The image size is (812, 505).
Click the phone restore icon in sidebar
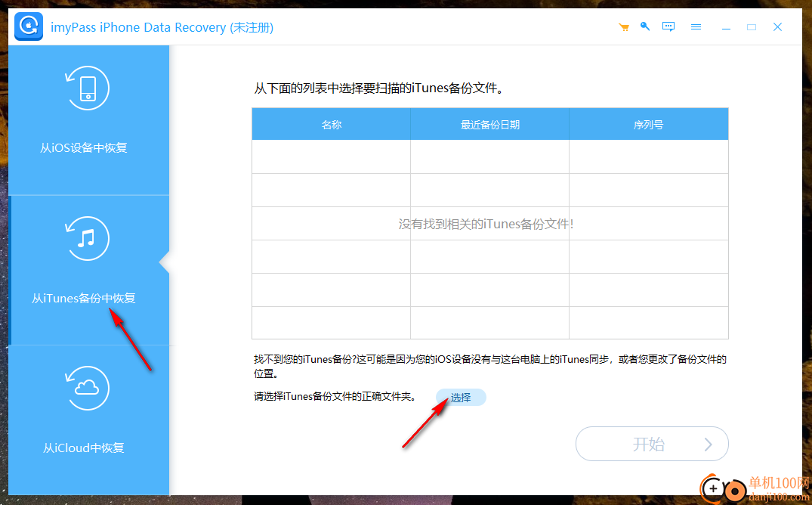coord(87,88)
